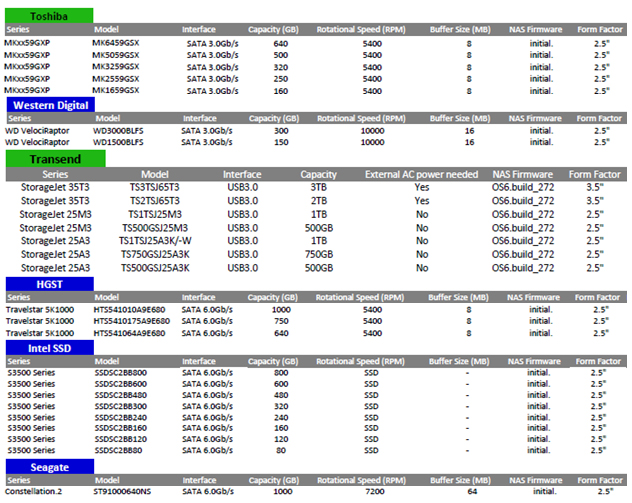Select WD3000BLFS model cell
Screen dimensions: 632x503
coord(118,131)
